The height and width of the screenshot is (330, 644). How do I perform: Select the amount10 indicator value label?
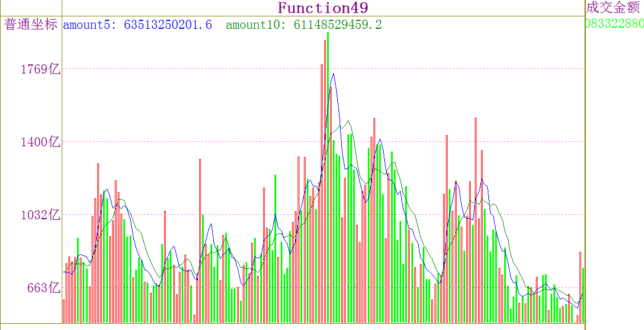304,25
